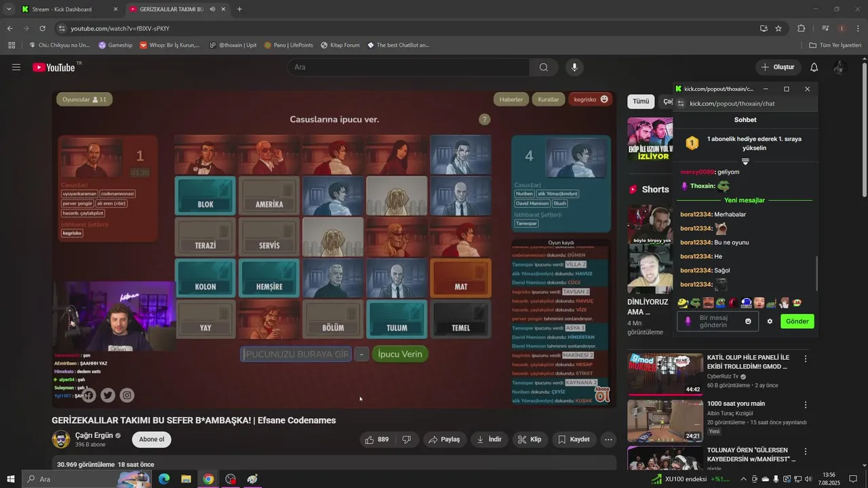The image size is (868, 488).
Task: Open the emoji picker in Kick chat input
Action: (748, 321)
